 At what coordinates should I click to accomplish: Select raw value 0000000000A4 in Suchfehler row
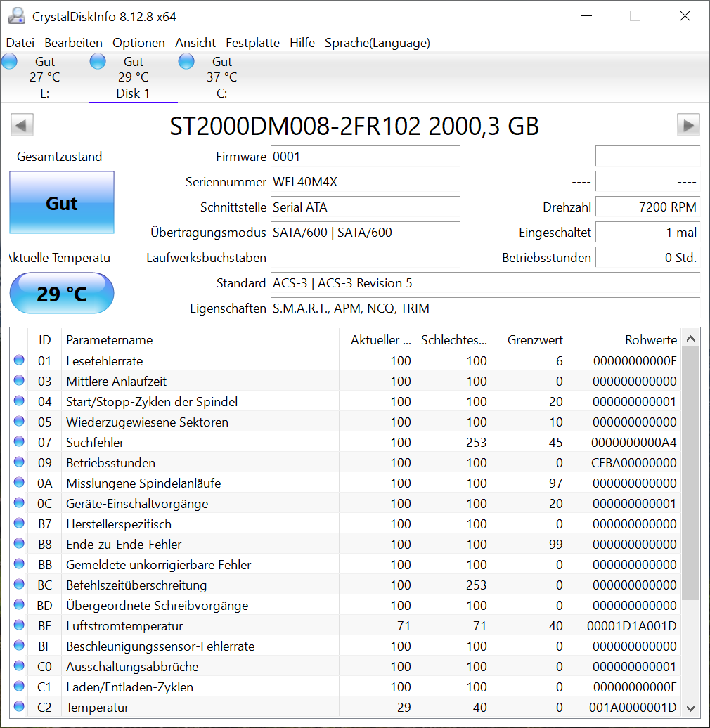point(634,443)
